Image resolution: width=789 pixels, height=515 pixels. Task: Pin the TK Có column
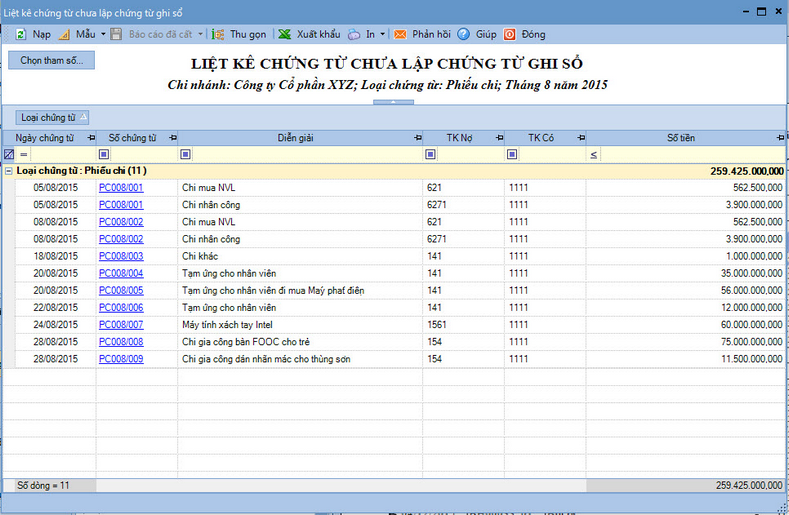581,138
